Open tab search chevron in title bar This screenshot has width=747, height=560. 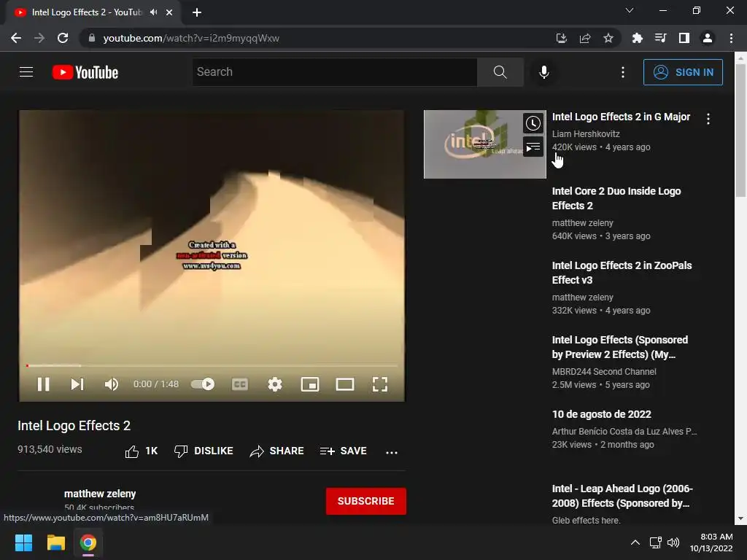(x=630, y=10)
